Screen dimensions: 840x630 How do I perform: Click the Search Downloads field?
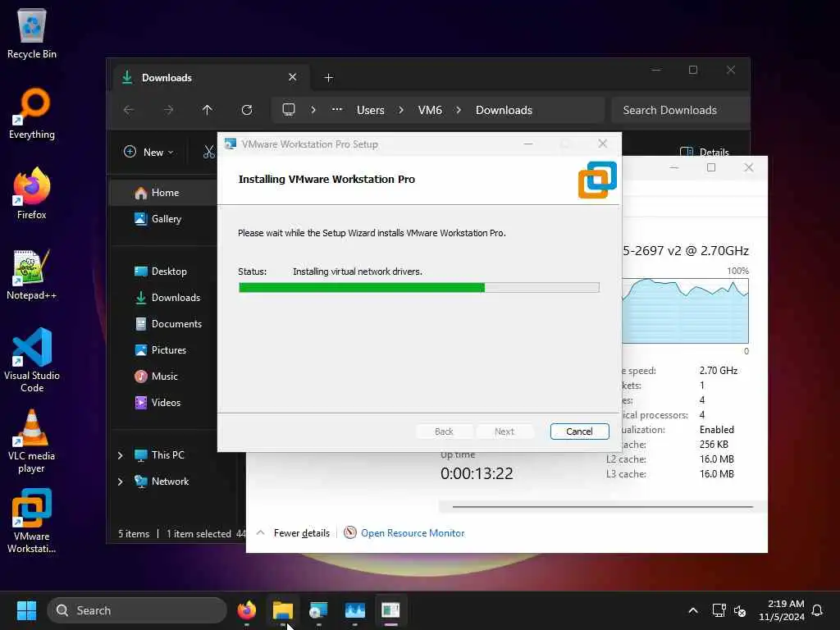(x=680, y=110)
